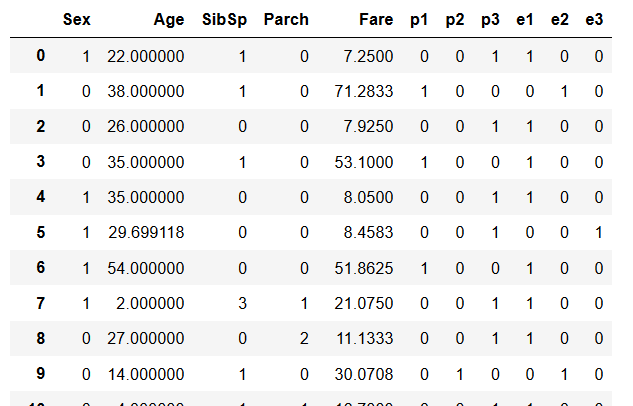Click Parch value 1 in row 7
The width and height of the screenshot is (633, 406).
coord(304,303)
